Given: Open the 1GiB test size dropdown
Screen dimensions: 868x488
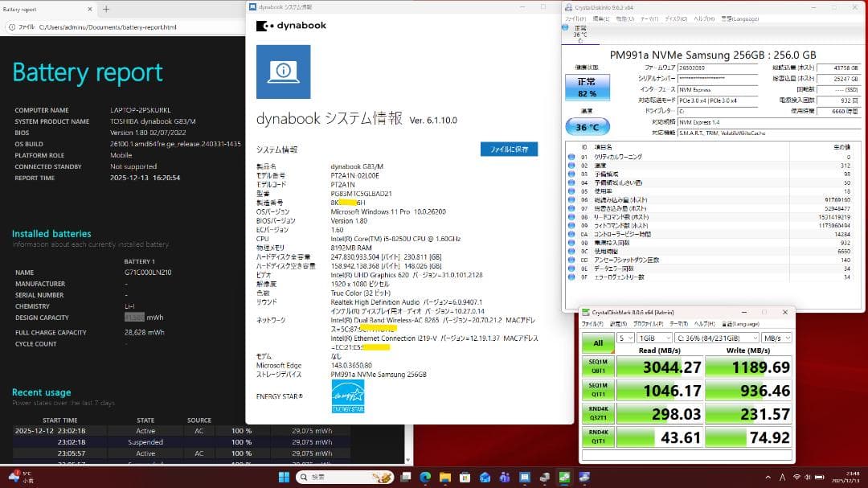Looking at the screenshot, I should click(654, 338).
